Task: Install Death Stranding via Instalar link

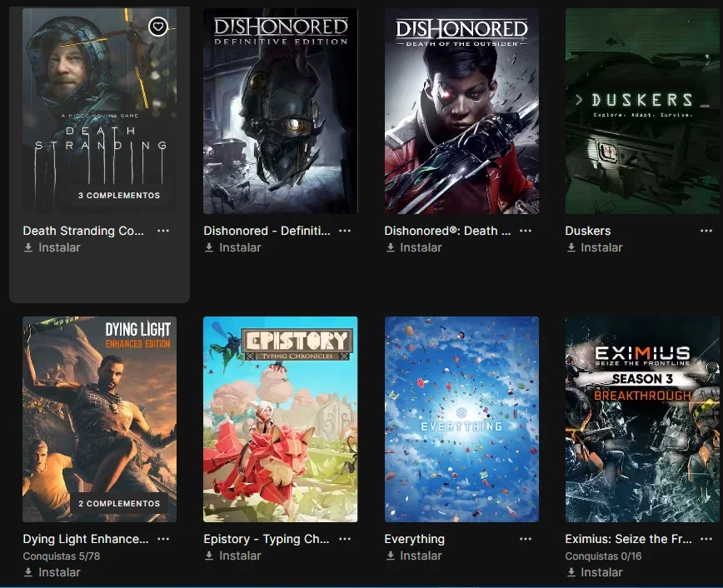Action: click(x=59, y=247)
